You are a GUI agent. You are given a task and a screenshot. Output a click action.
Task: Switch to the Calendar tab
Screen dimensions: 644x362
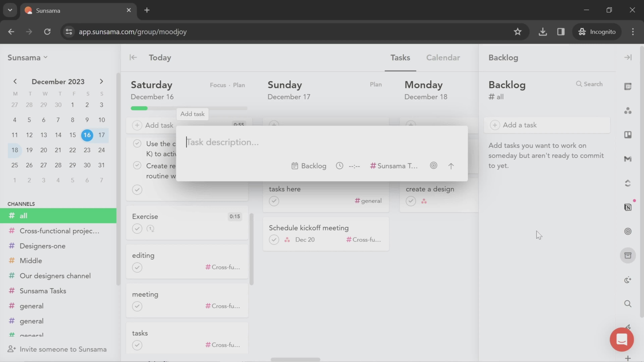pyautogui.click(x=443, y=57)
